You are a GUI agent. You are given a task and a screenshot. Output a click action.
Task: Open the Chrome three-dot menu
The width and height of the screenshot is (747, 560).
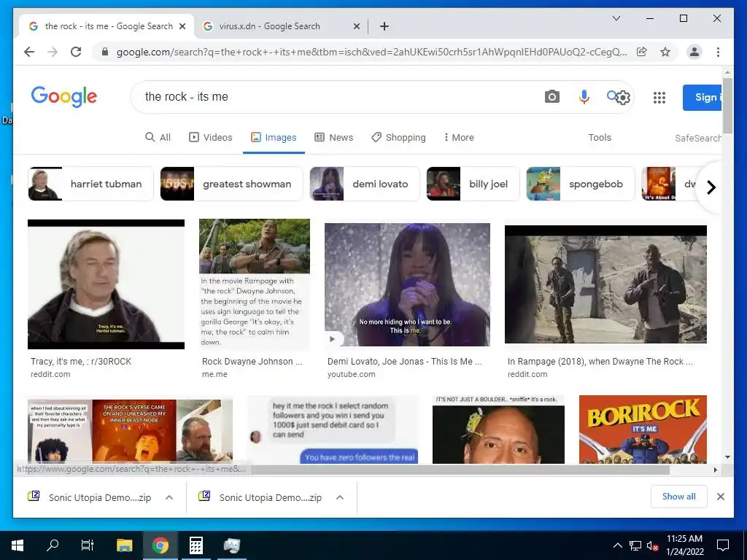click(x=718, y=52)
